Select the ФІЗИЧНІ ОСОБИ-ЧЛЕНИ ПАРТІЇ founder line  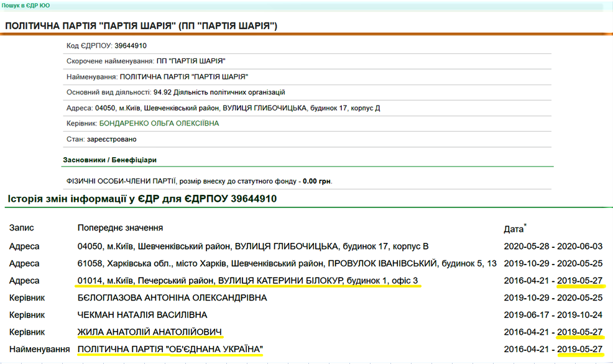coord(200,181)
